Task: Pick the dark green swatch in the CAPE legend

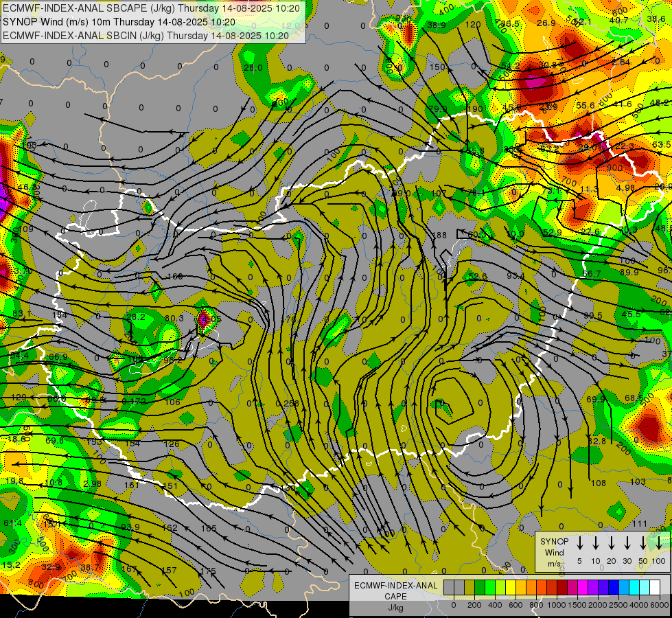Action: (x=480, y=588)
